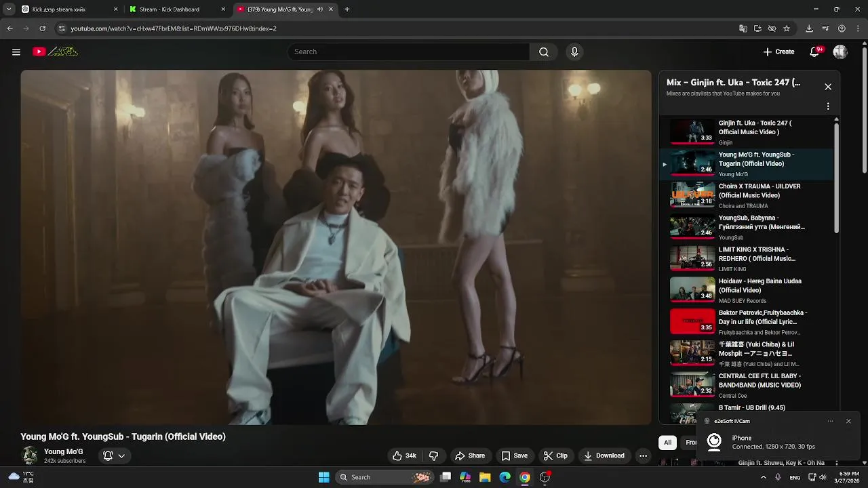Go to YouTube home via logo
Screen dimensions: 868x488
coord(56,52)
